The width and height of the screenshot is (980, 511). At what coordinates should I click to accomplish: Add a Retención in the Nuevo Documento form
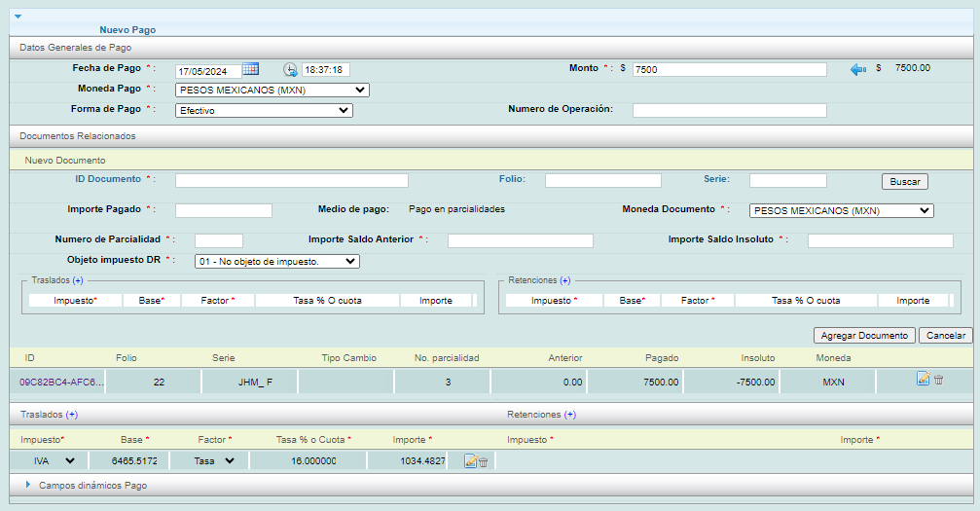[564, 280]
